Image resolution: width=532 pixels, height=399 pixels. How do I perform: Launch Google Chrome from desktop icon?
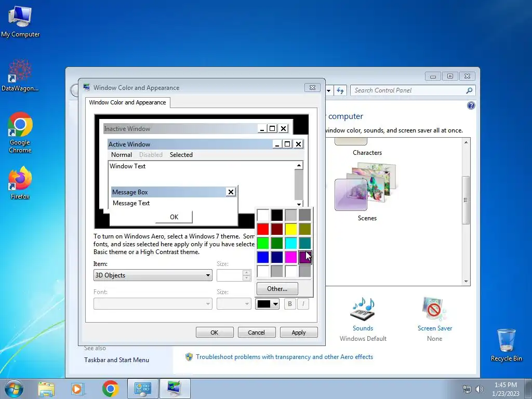point(20,132)
